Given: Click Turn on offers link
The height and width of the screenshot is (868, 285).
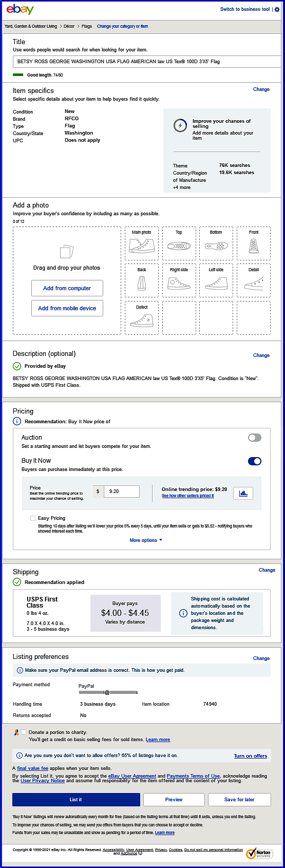Looking at the screenshot, I should 251,756.
